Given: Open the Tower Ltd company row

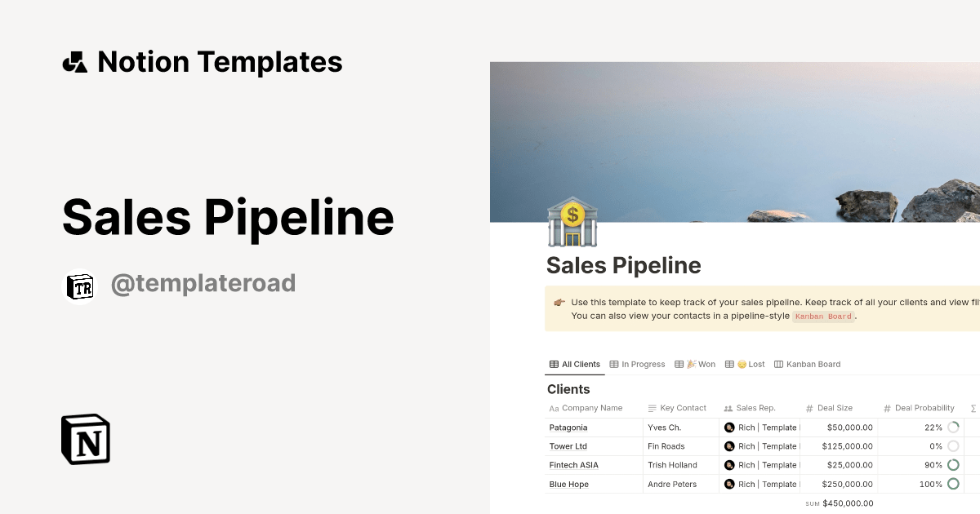Looking at the screenshot, I should (568, 446).
